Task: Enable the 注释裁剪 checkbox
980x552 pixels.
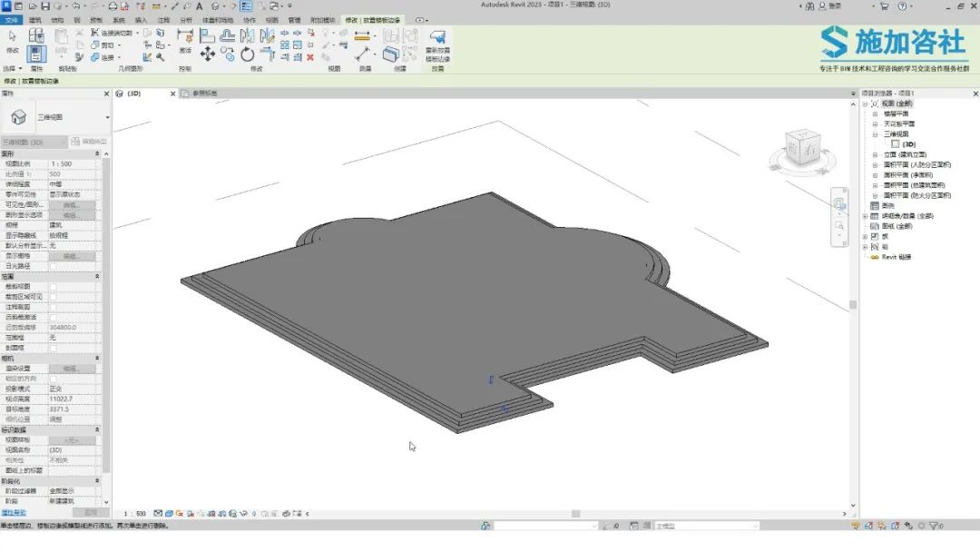Action: (54, 307)
